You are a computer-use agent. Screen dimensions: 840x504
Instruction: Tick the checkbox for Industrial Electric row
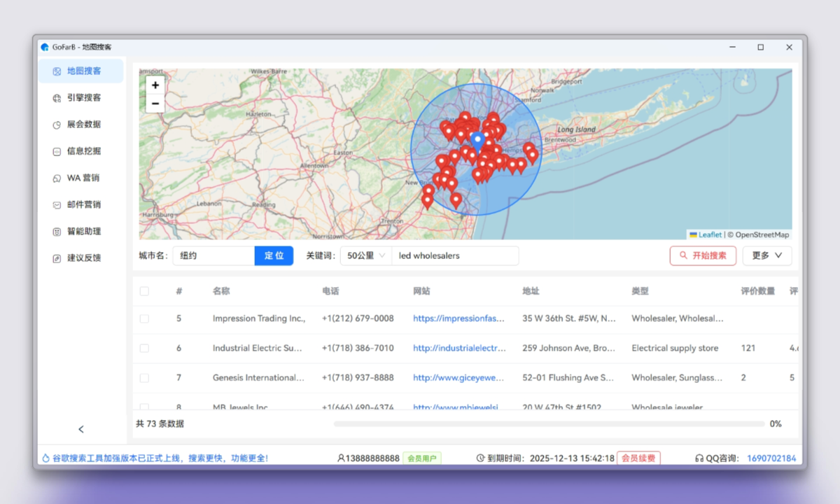click(x=144, y=348)
